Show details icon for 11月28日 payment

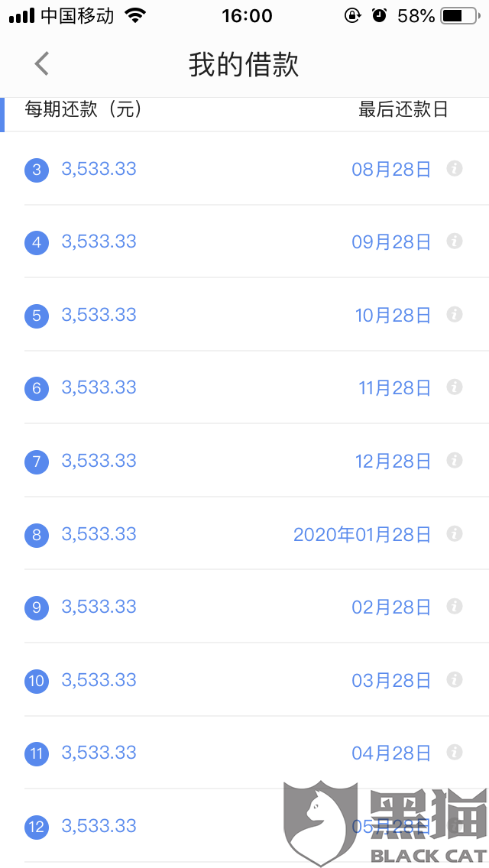coord(455,387)
